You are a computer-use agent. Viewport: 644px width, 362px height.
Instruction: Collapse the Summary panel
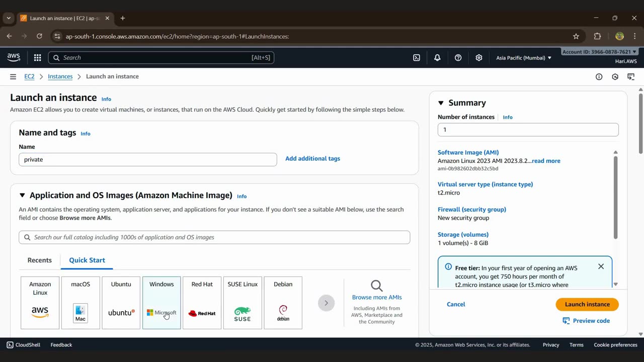pyautogui.click(x=441, y=103)
